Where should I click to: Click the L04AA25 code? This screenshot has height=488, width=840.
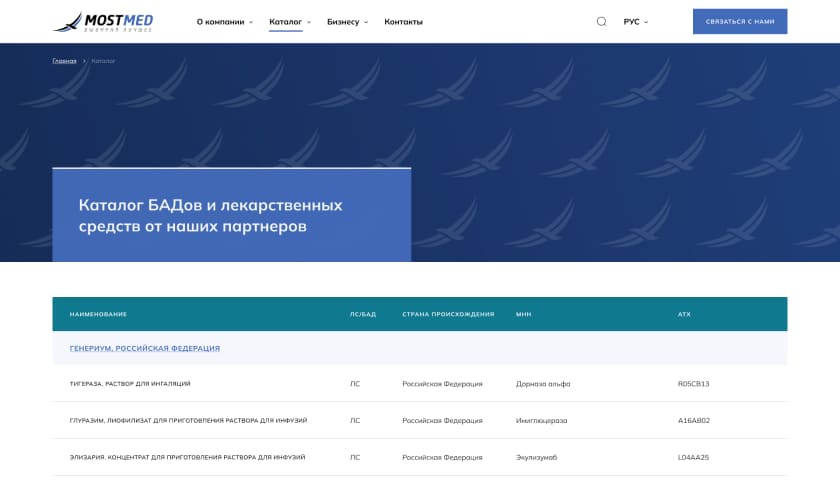693,457
